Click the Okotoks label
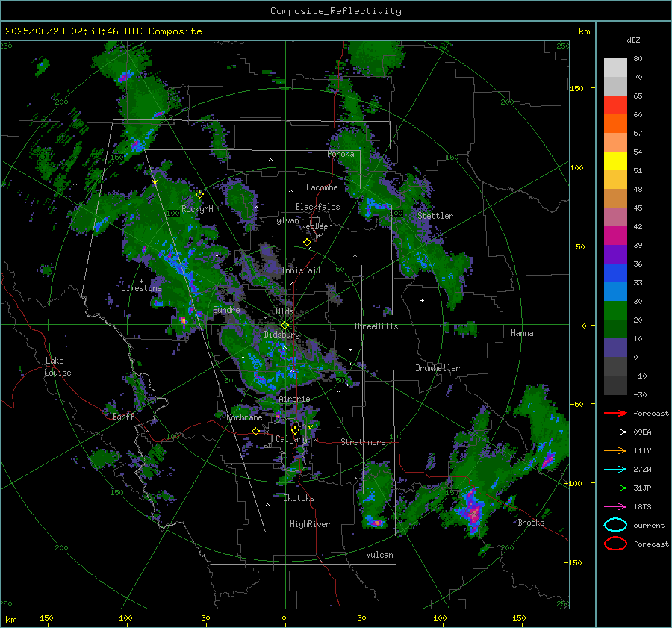The width and height of the screenshot is (672, 628). click(x=299, y=498)
